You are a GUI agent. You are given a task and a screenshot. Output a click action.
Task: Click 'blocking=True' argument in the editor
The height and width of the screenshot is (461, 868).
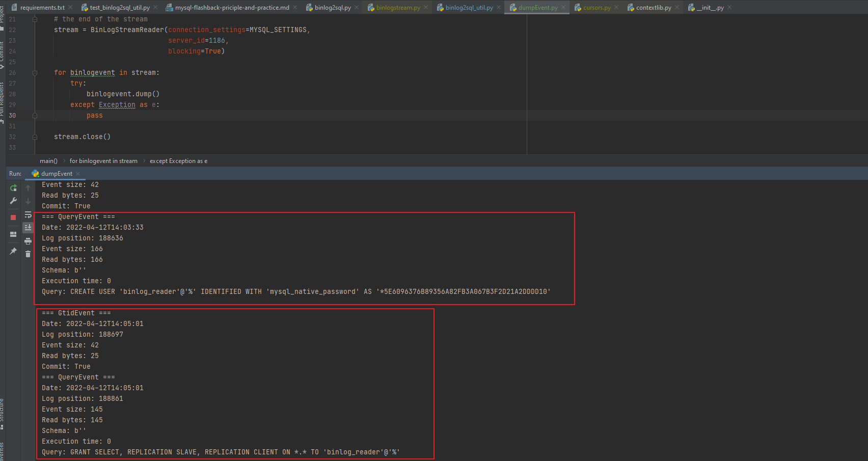point(195,51)
